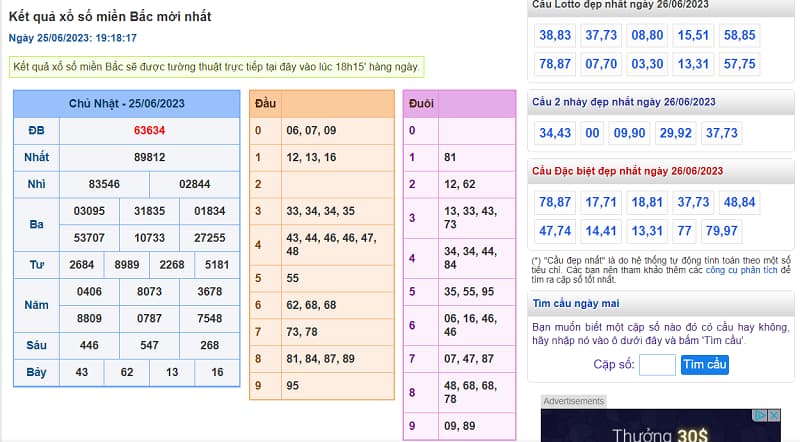Click the 00 box in Cầu 2 nháy
Screen dimensions: 800x442
click(593, 133)
